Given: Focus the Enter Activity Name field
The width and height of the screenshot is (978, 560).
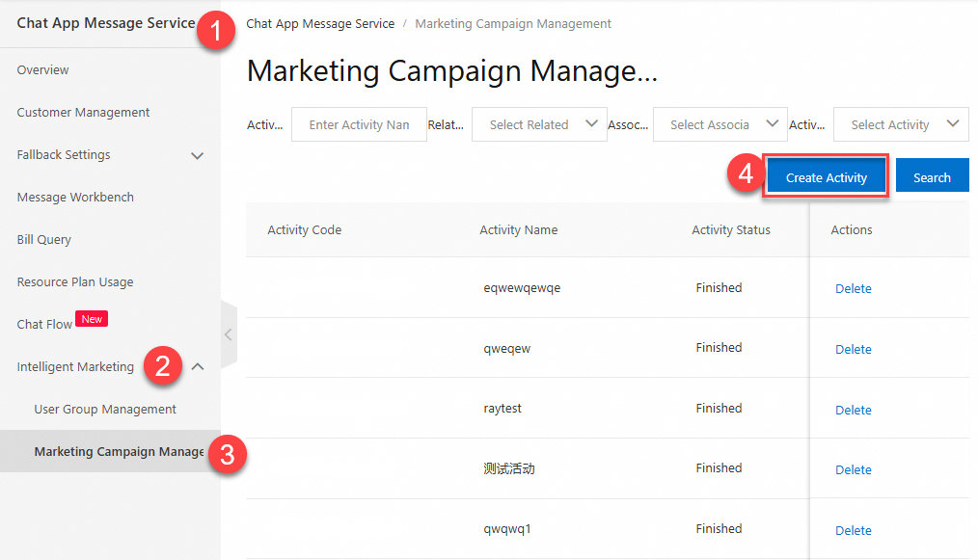Looking at the screenshot, I should coord(359,124).
